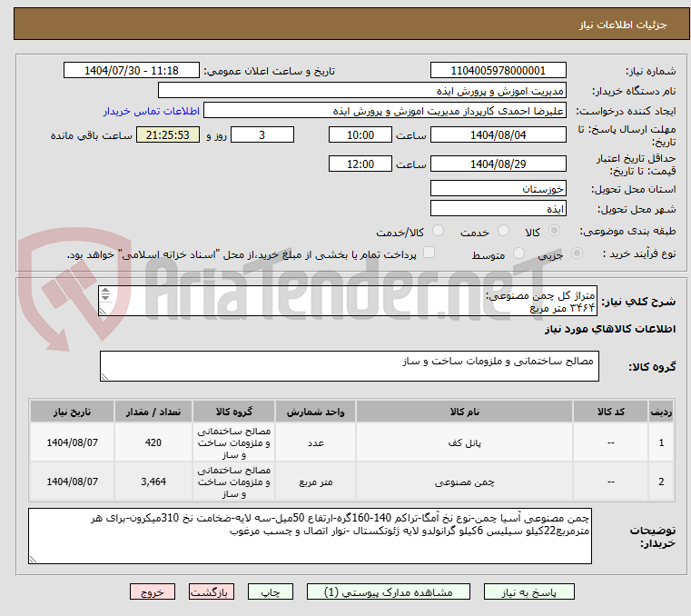691x616 pixels.
Task: Select the متوسط purchase type radio
Action: pos(518,253)
